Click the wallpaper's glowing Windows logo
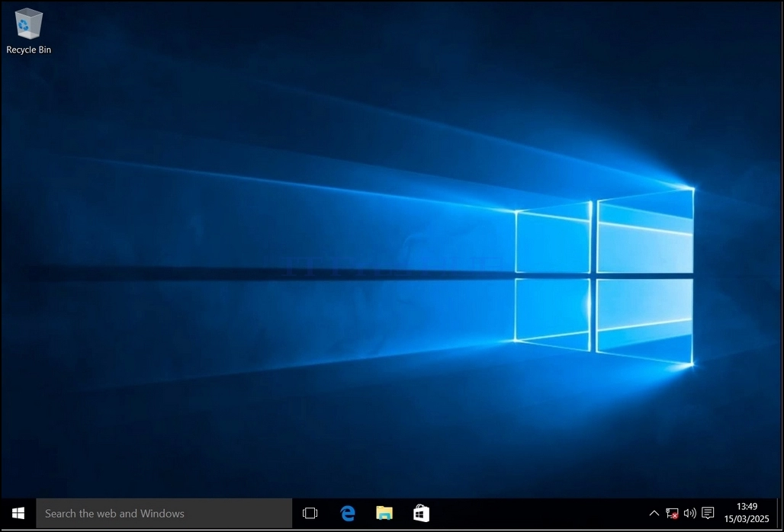Viewport: 784px width, 532px height. [604, 276]
